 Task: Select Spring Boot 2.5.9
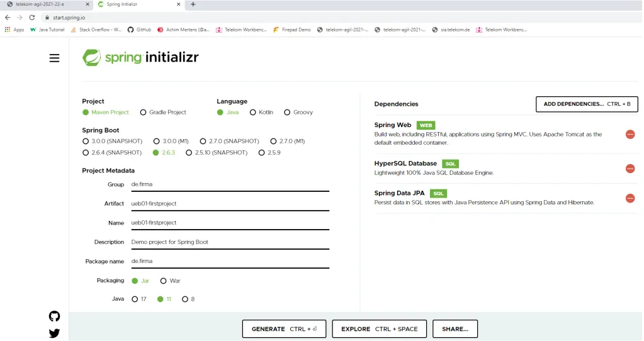[x=269, y=153]
